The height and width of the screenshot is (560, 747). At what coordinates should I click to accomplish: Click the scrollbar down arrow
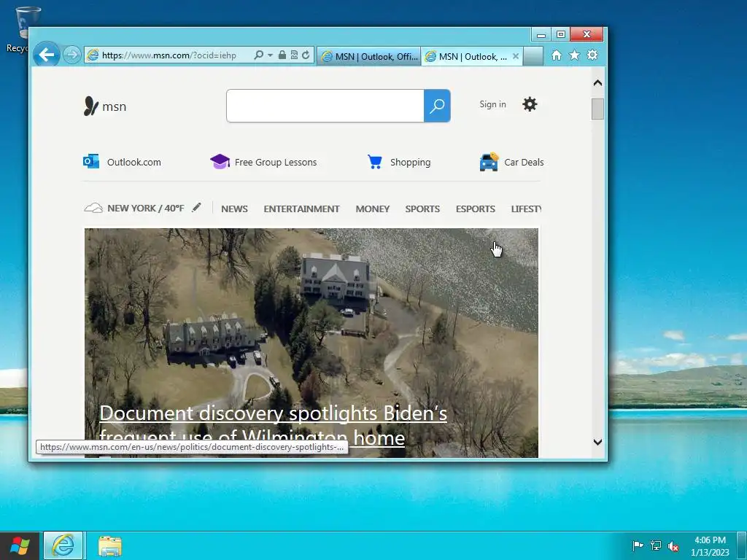point(598,442)
